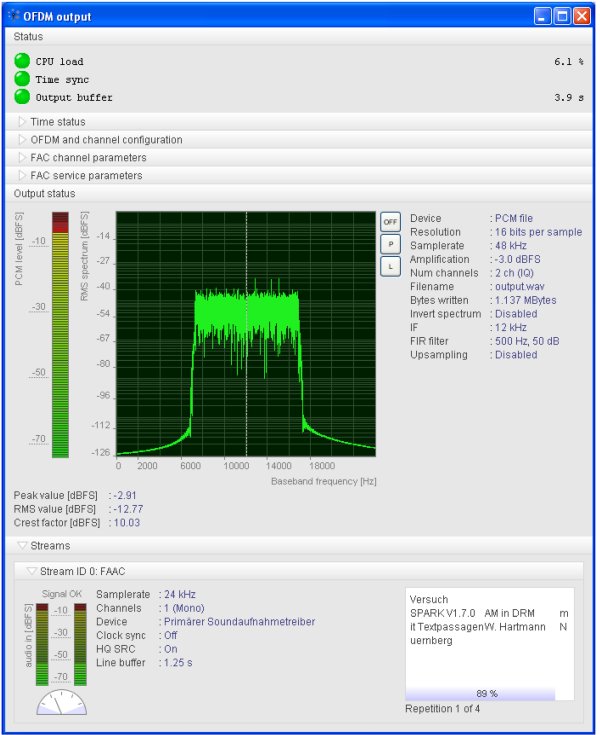This screenshot has width=600, height=735.
Task: Toggle the P spectrum display button
Action: pyautogui.click(x=390, y=244)
